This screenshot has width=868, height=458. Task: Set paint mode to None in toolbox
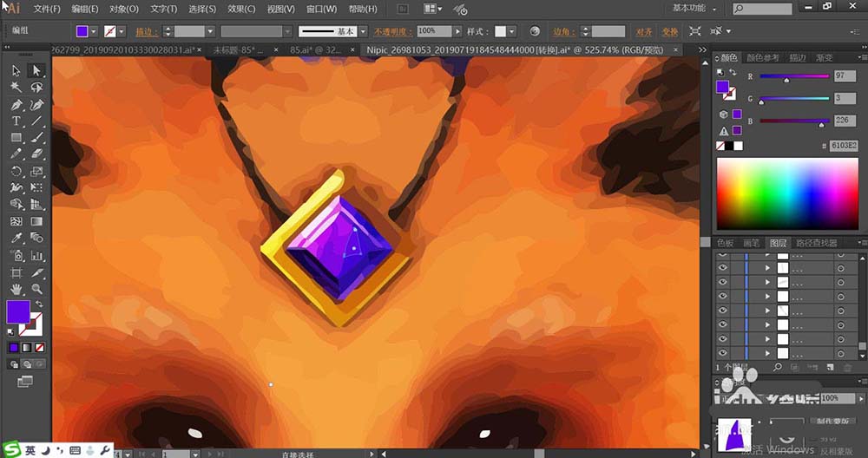click(40, 348)
